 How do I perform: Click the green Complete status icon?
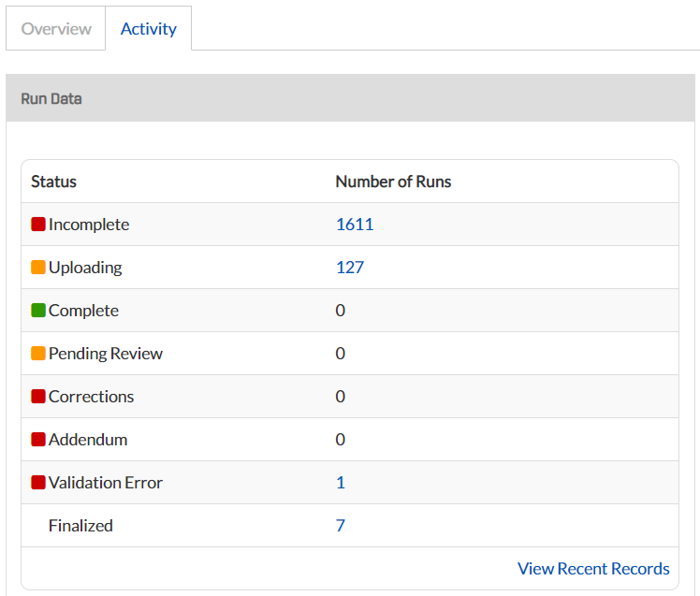[x=38, y=311]
